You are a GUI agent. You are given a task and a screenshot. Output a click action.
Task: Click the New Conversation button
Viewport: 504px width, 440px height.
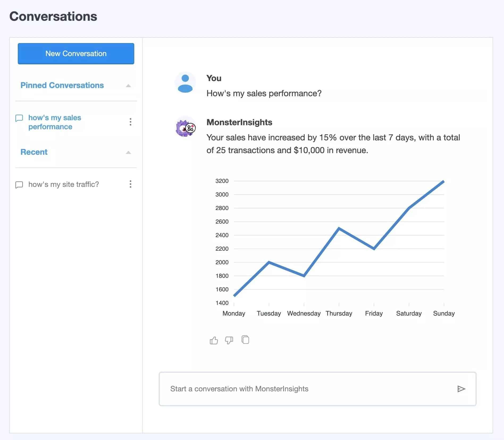click(76, 53)
